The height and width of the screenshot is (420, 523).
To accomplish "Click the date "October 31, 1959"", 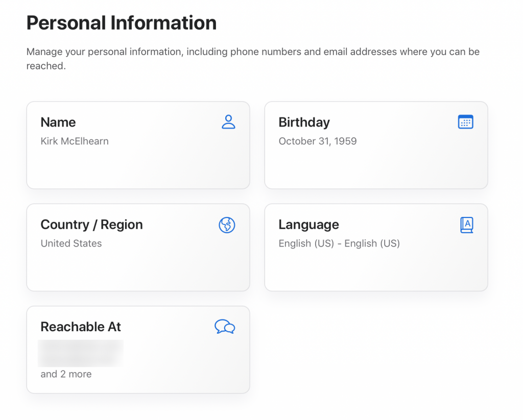I will tap(317, 141).
